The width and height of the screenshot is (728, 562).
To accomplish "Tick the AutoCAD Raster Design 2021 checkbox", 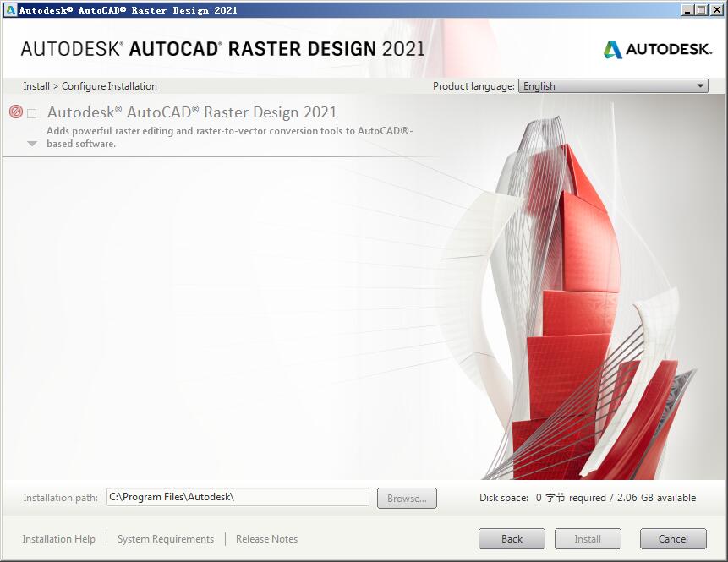I will [32, 114].
